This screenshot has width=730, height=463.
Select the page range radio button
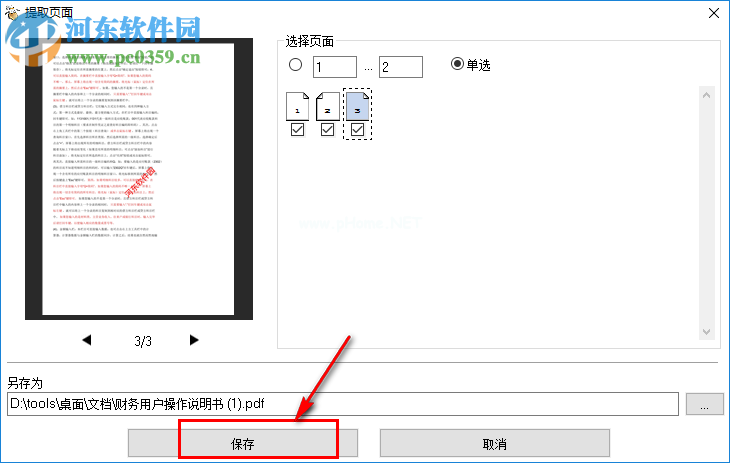pyautogui.click(x=295, y=65)
